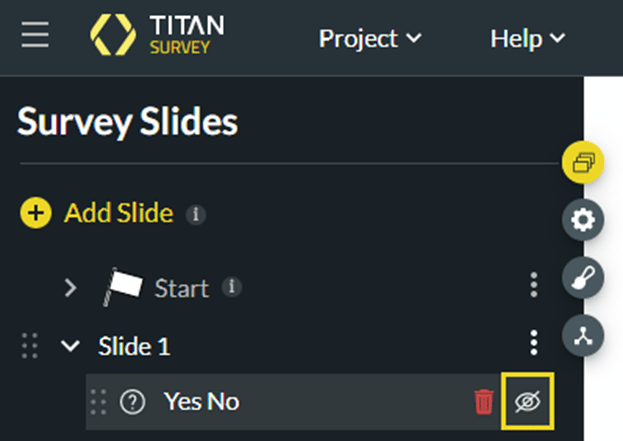Open the Project dropdown menu
Viewport: 623px width, 441px height.
tap(370, 39)
